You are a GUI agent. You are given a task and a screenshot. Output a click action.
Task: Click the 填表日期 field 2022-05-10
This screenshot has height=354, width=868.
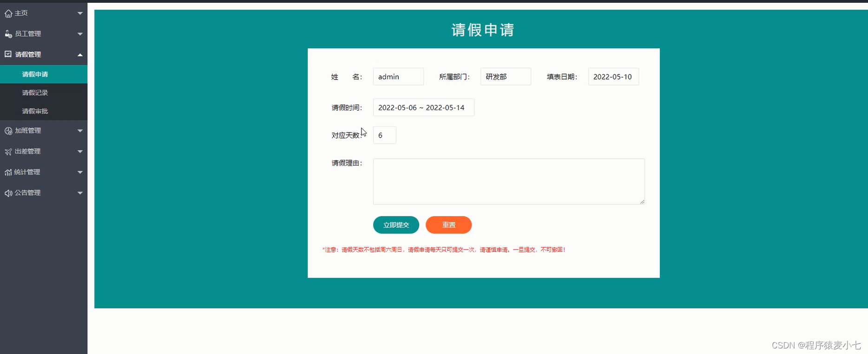[x=613, y=77]
